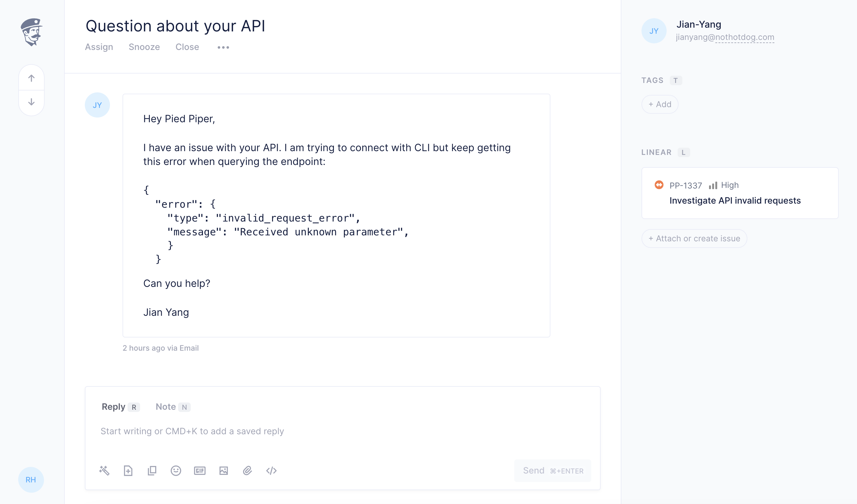Go to previous conversation with up arrow
Image resolution: width=857 pixels, height=504 pixels.
tap(31, 78)
